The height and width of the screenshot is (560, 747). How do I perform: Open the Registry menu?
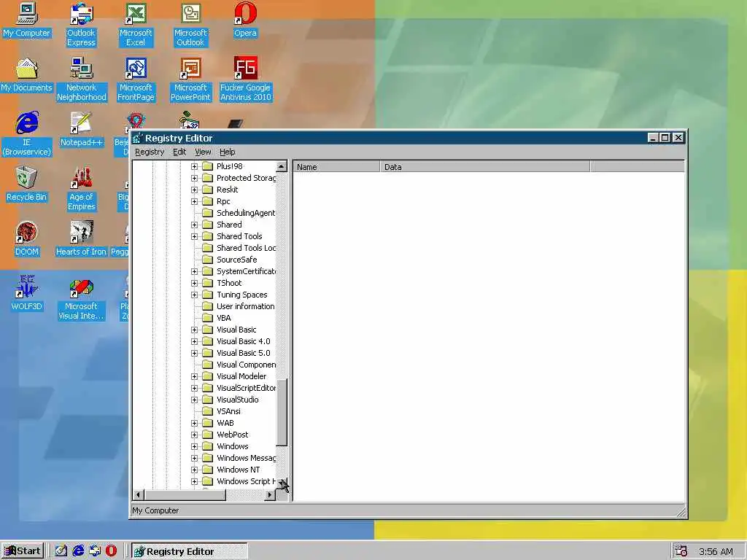150,152
